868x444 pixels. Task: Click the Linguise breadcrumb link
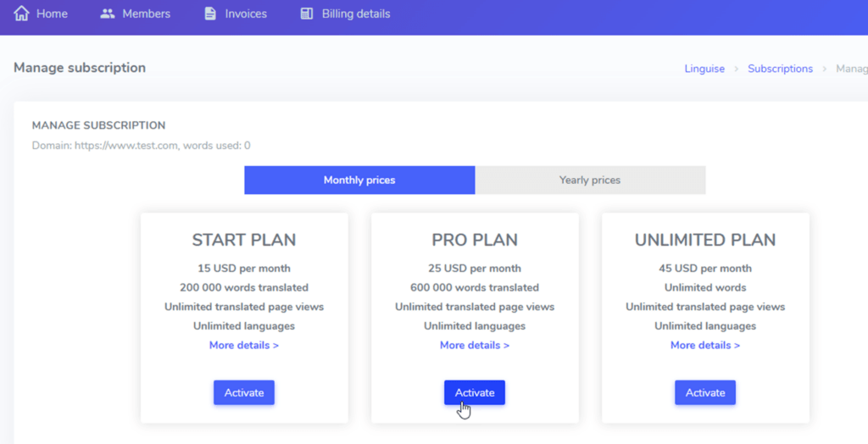pos(704,69)
